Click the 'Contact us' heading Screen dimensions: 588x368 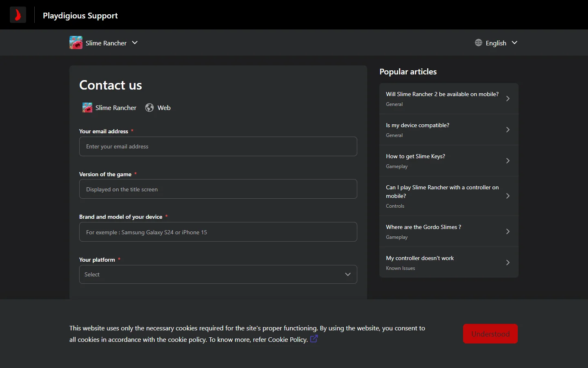tap(111, 85)
